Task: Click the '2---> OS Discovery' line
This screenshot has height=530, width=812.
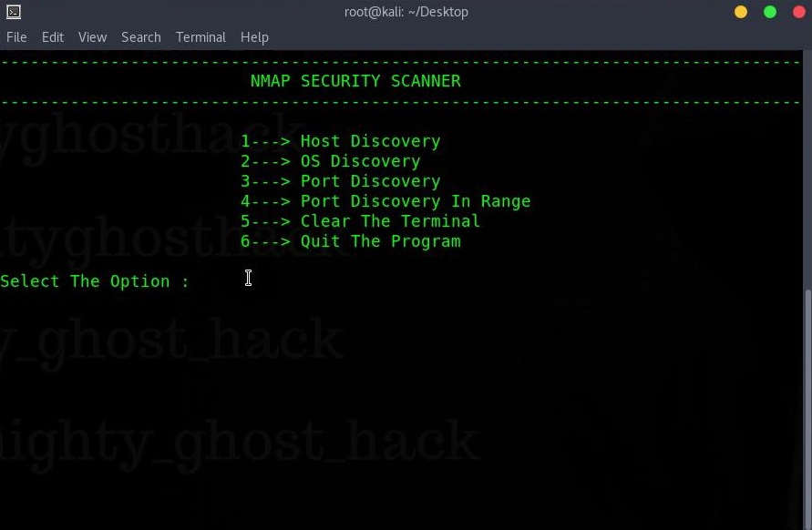Action: point(331,161)
